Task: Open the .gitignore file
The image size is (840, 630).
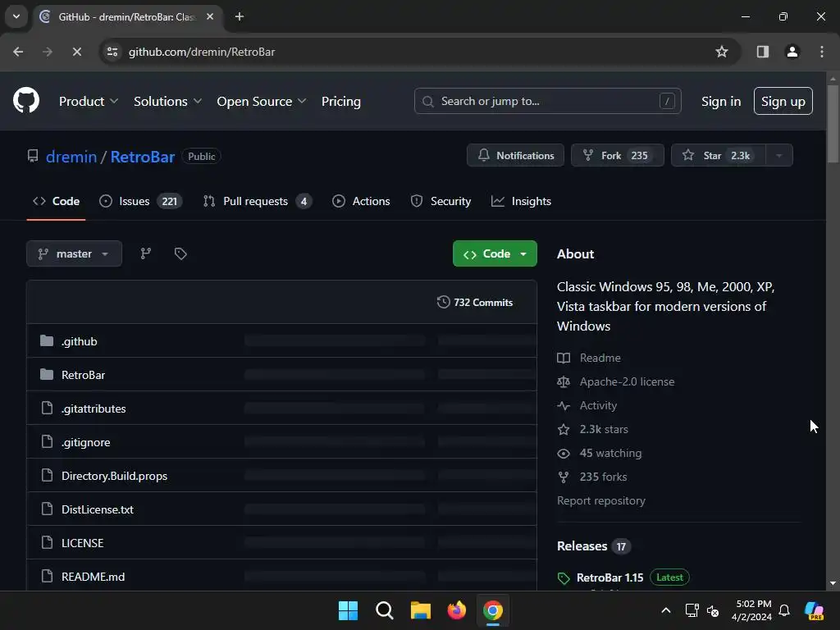Action: click(x=85, y=442)
